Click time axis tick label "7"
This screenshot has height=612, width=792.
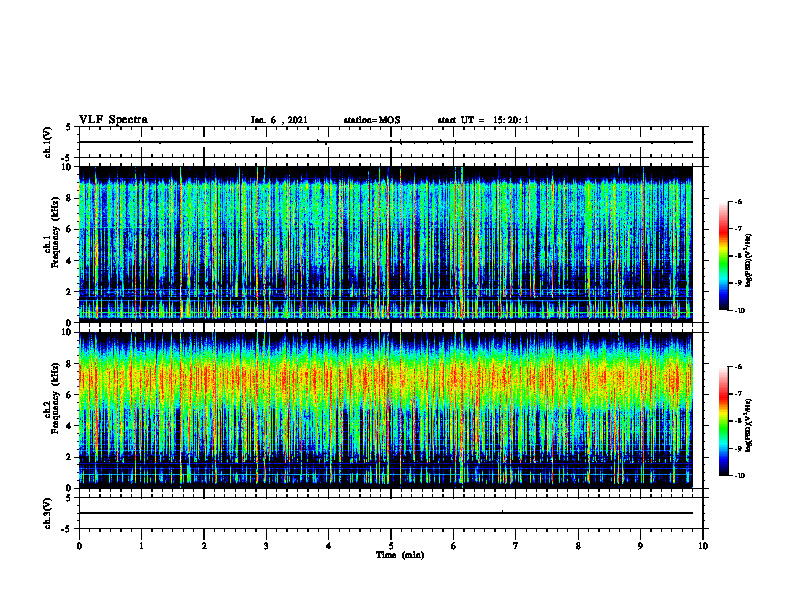[x=516, y=546]
